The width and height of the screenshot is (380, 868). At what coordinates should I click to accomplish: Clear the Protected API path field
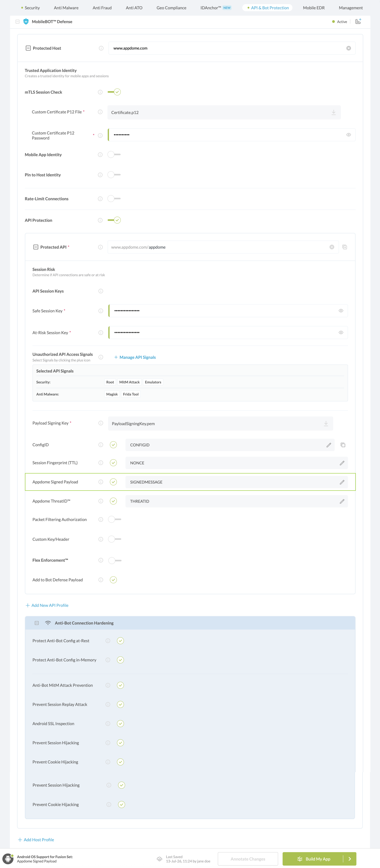pyautogui.click(x=332, y=247)
